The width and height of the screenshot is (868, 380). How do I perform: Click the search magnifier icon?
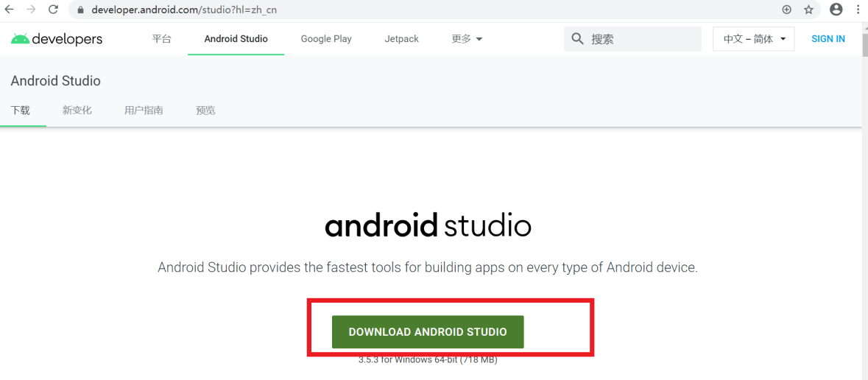(577, 39)
